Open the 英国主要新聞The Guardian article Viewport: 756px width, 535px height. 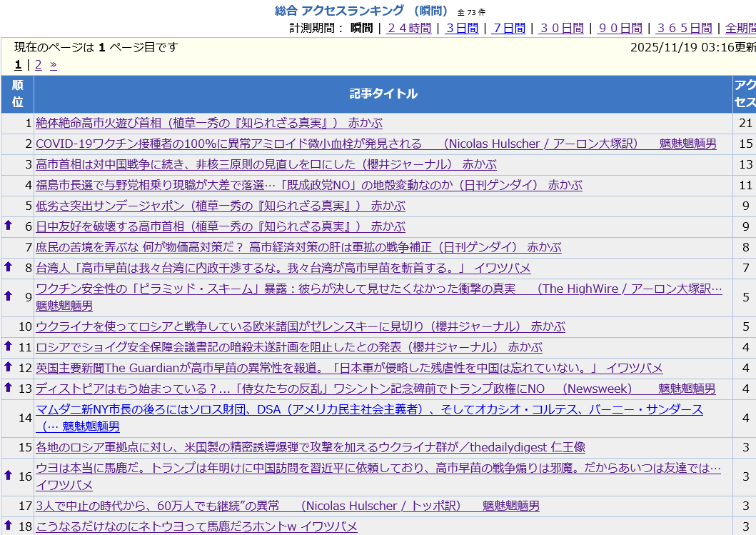pyautogui.click(x=349, y=368)
